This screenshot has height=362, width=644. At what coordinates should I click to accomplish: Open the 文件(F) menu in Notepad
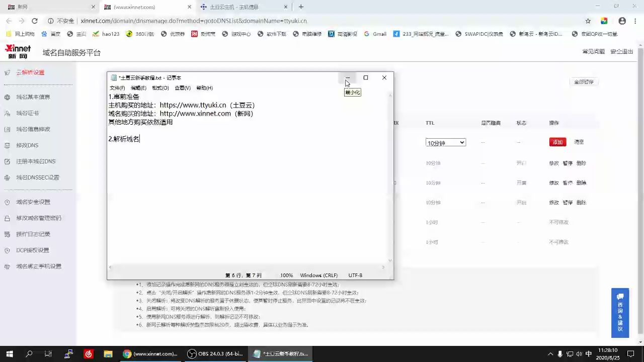coord(117,88)
